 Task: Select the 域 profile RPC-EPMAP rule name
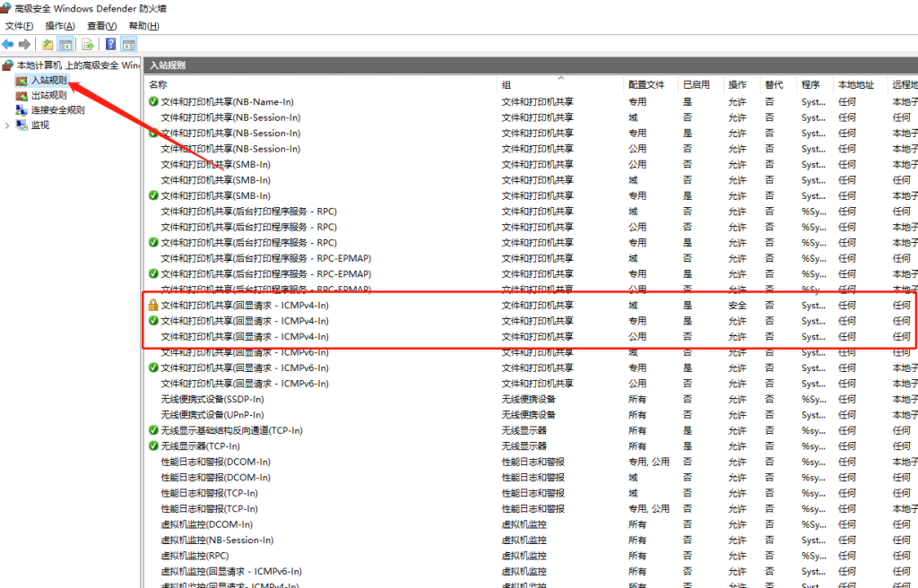point(266,258)
